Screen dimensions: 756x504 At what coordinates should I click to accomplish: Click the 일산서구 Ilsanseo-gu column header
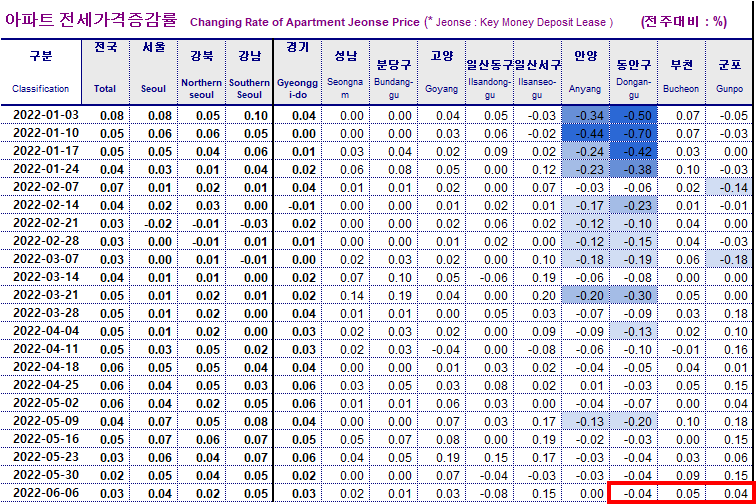click(x=538, y=72)
